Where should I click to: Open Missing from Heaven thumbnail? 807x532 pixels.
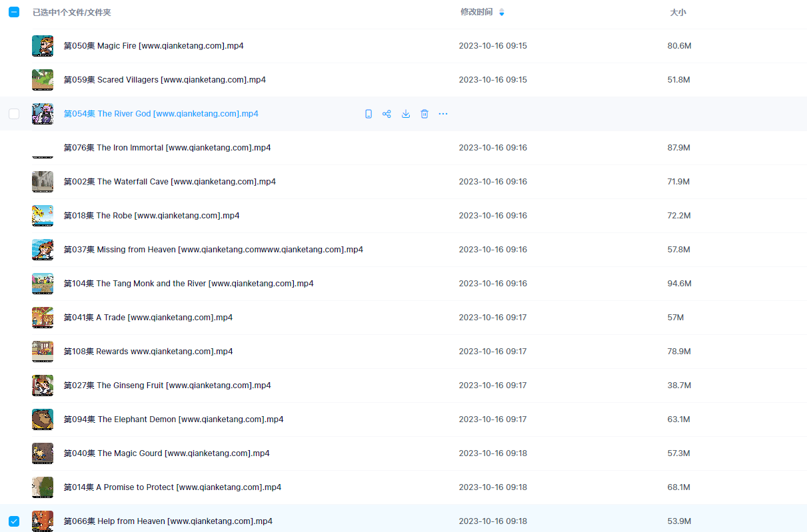pos(43,250)
